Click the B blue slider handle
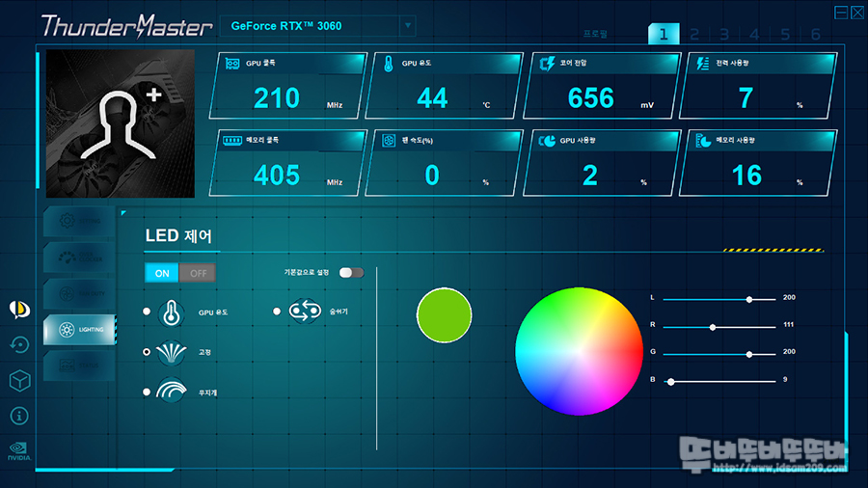868x488 pixels. pyautogui.click(x=671, y=382)
